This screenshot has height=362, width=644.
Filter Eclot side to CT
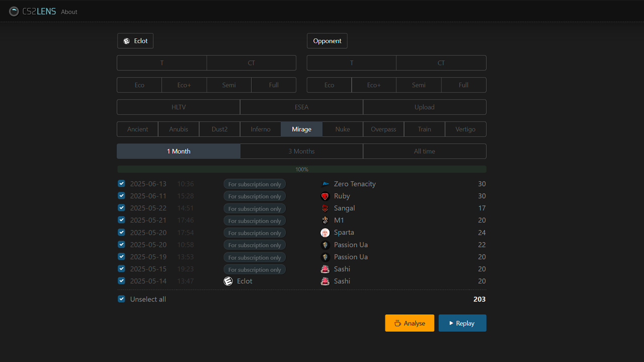252,63
